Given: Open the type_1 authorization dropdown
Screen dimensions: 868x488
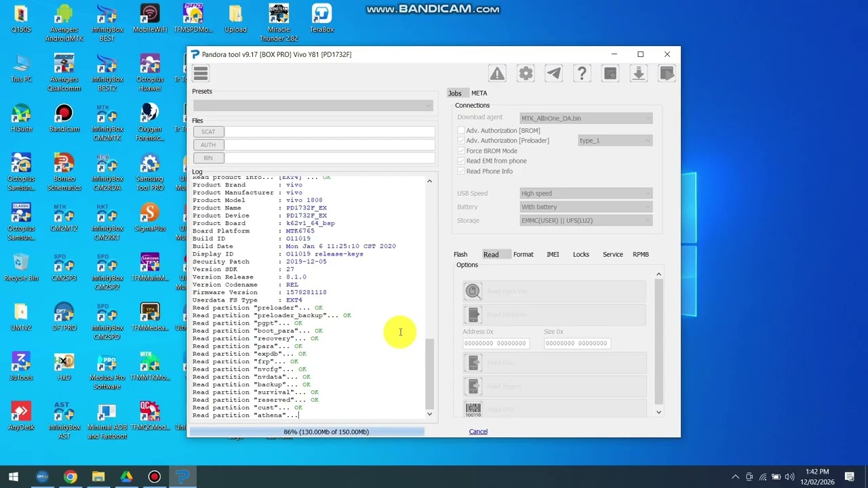Looking at the screenshot, I should pyautogui.click(x=615, y=140).
